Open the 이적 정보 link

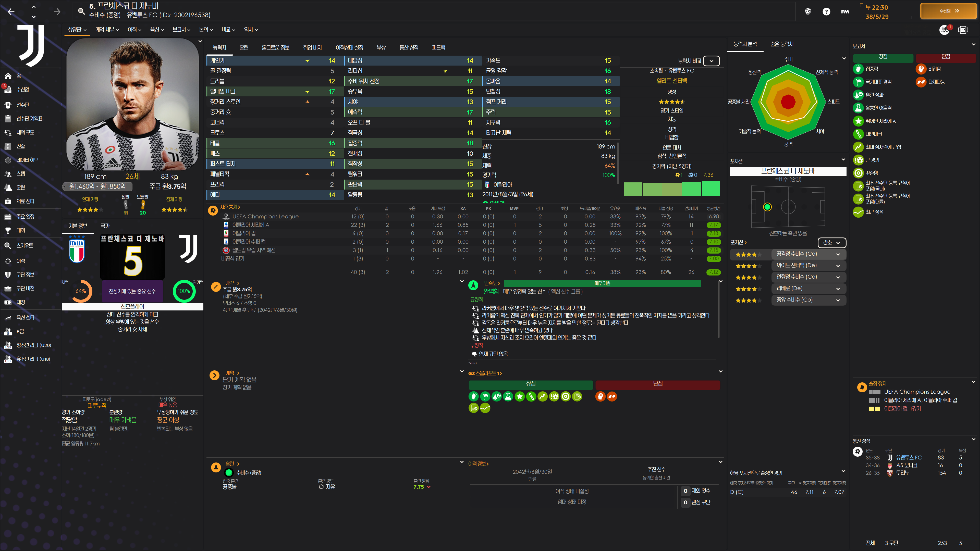click(x=478, y=464)
